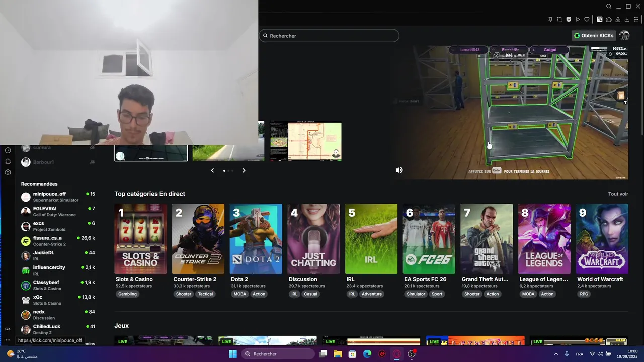Open File Explorer from the taskbar

[338, 354]
